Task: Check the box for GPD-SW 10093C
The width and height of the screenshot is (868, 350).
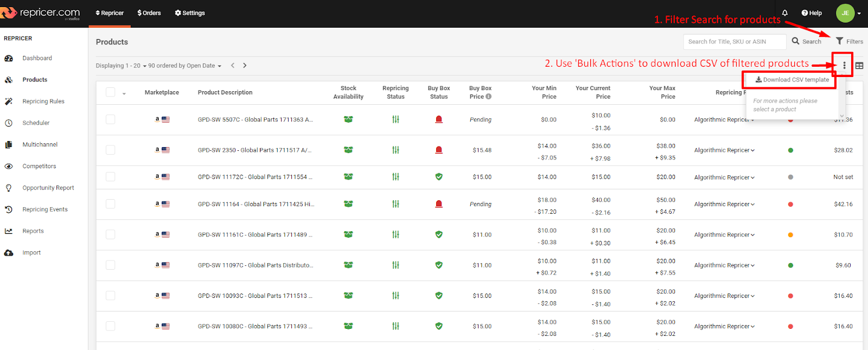Action: (x=111, y=296)
